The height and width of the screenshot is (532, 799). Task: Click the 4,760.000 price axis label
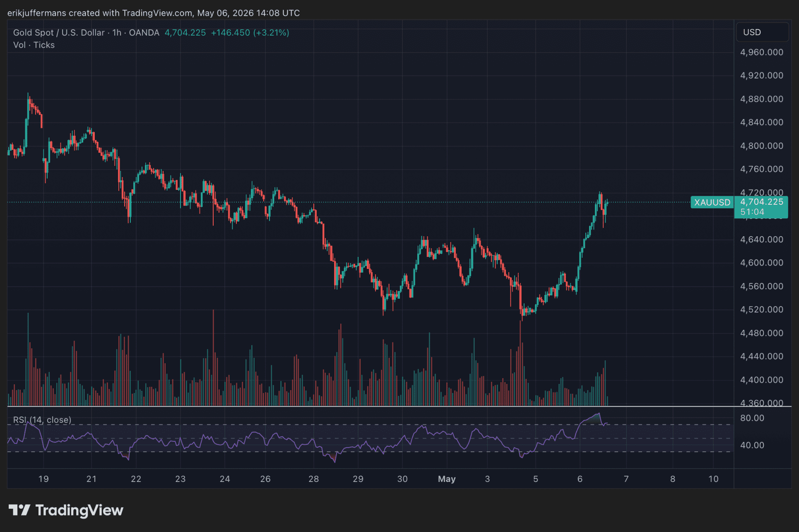pyautogui.click(x=762, y=169)
